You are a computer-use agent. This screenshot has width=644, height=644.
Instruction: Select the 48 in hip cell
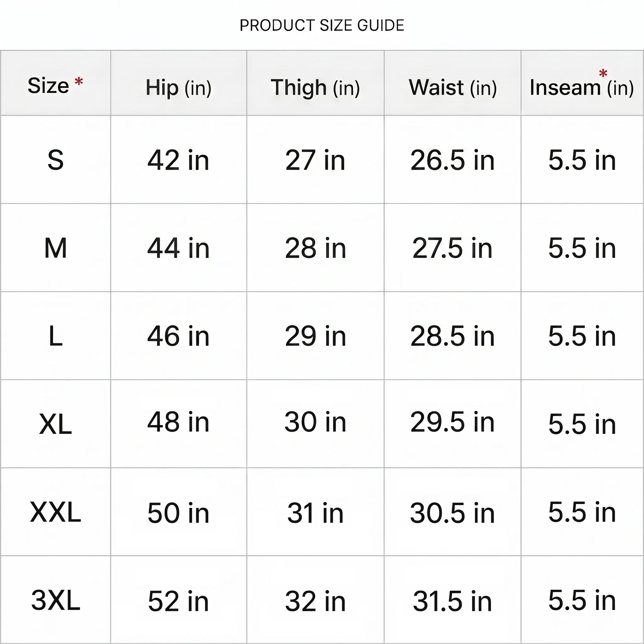coord(178,422)
